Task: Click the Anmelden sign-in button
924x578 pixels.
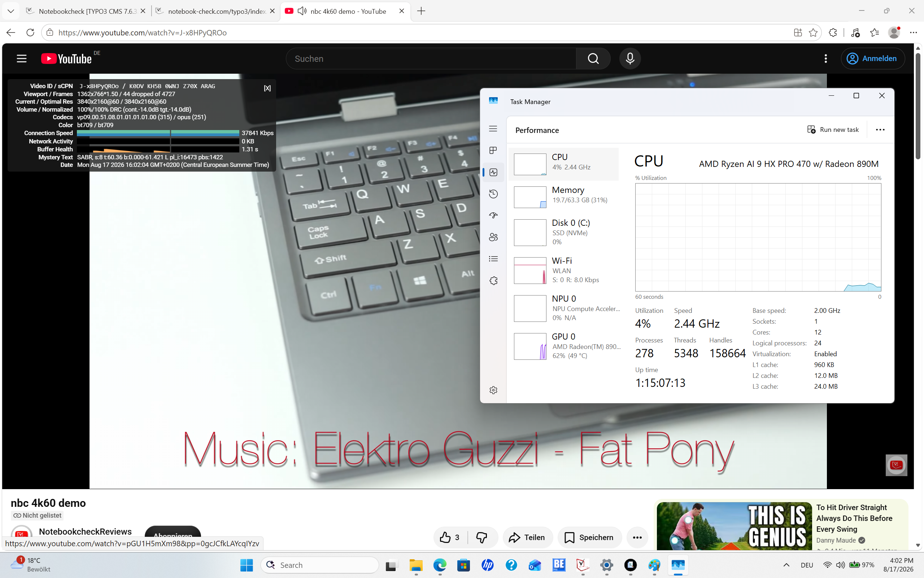Action: click(x=872, y=59)
